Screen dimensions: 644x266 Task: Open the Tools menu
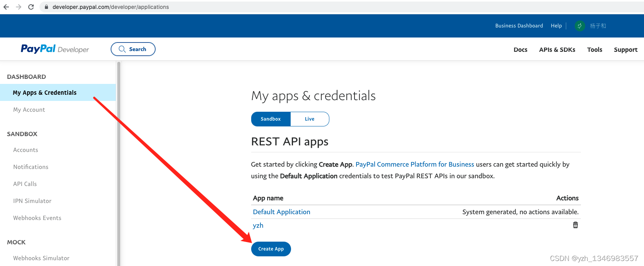tap(594, 49)
